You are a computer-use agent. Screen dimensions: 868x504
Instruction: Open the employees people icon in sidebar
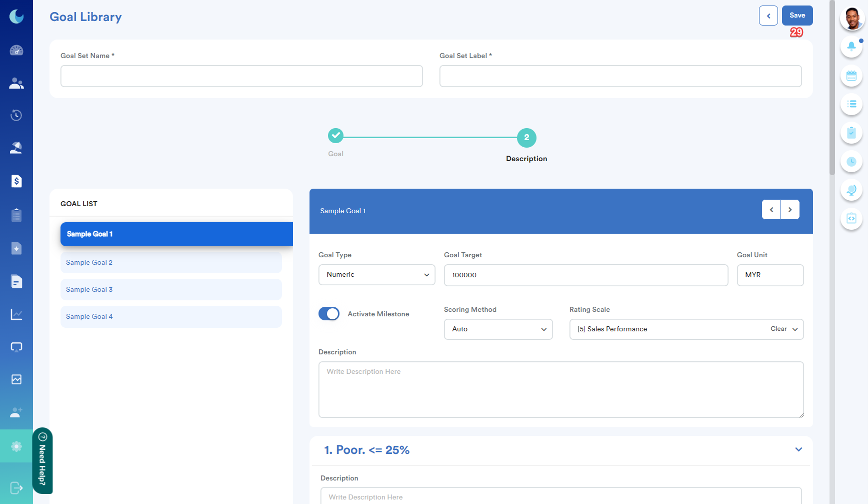[16, 83]
